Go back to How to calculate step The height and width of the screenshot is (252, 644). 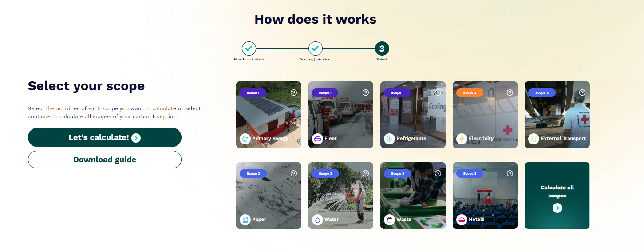(249, 48)
